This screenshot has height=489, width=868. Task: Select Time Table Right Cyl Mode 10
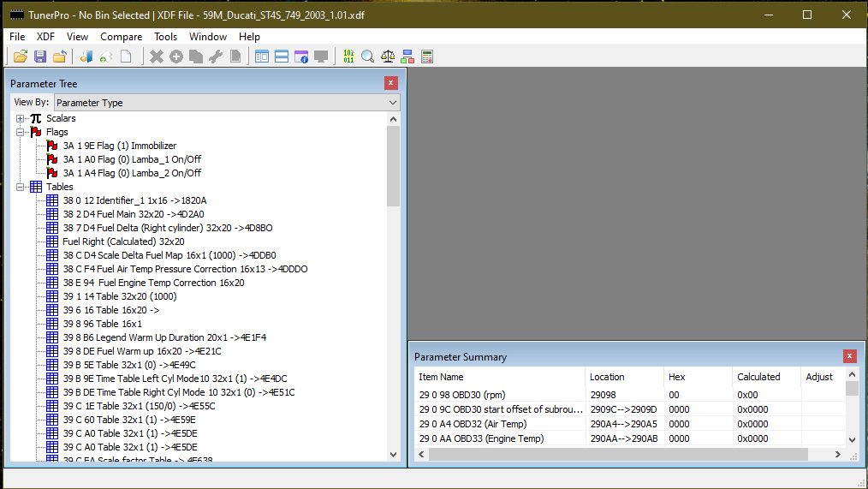179,392
